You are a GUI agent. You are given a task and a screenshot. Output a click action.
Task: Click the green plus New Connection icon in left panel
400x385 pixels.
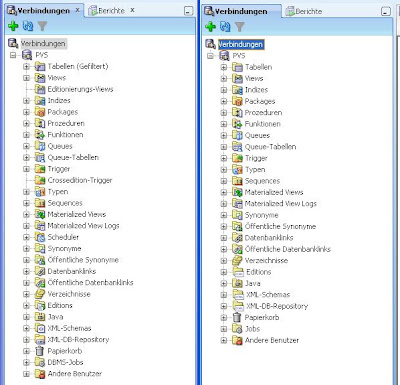13,26
